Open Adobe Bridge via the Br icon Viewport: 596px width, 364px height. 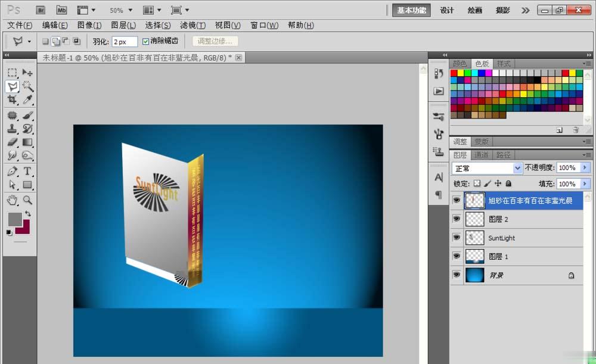tap(41, 10)
